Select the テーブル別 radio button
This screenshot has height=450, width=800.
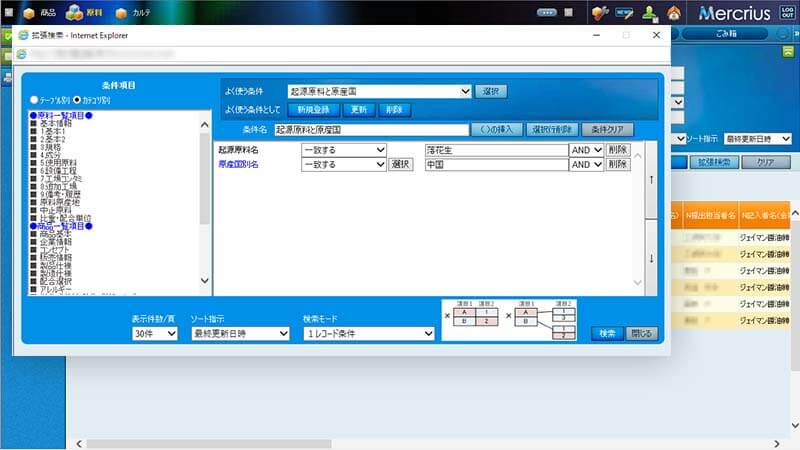[34, 100]
